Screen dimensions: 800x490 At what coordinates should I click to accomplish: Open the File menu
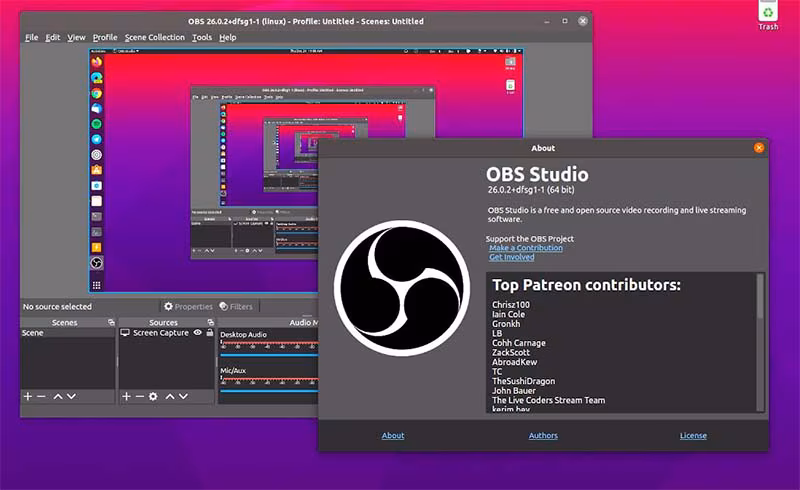coord(32,37)
